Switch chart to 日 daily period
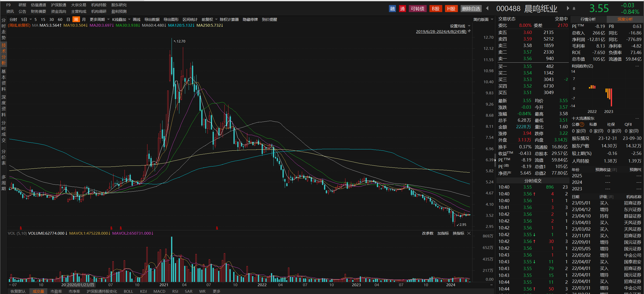 [68, 19]
